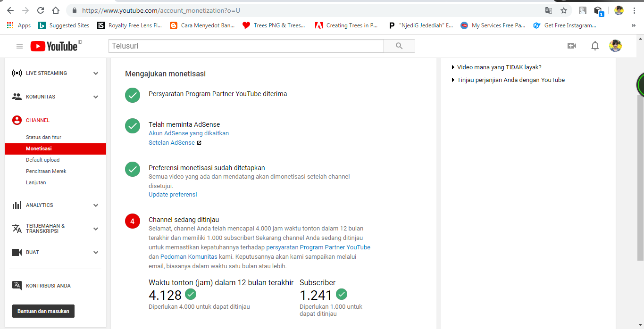Viewport: 644px width, 329px height.
Task: Click the green check beside 1.241 subscribers
Action: point(342,295)
